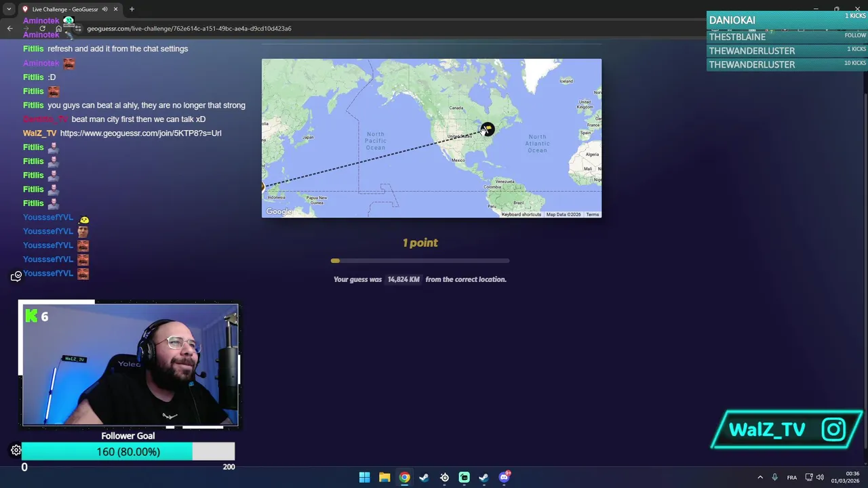Open the tab search chevron in Chrome
868x488 pixels.
[x=9, y=9]
